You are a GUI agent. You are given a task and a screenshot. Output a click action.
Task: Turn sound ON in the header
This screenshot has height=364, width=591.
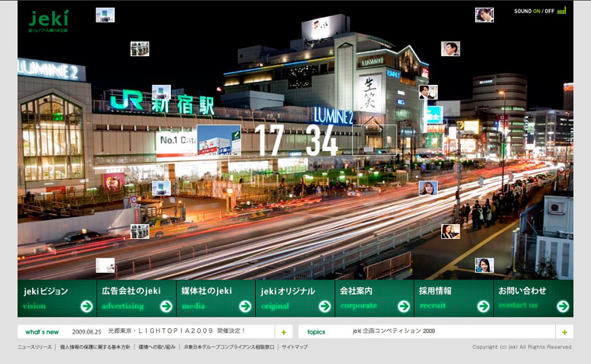(537, 11)
